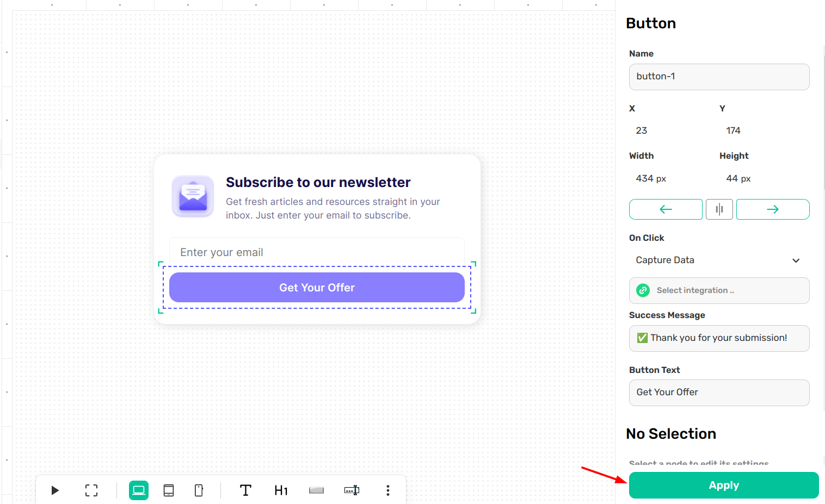Viewport: 825px width, 504px height.
Task: Click the Apply button
Action: [x=723, y=486]
